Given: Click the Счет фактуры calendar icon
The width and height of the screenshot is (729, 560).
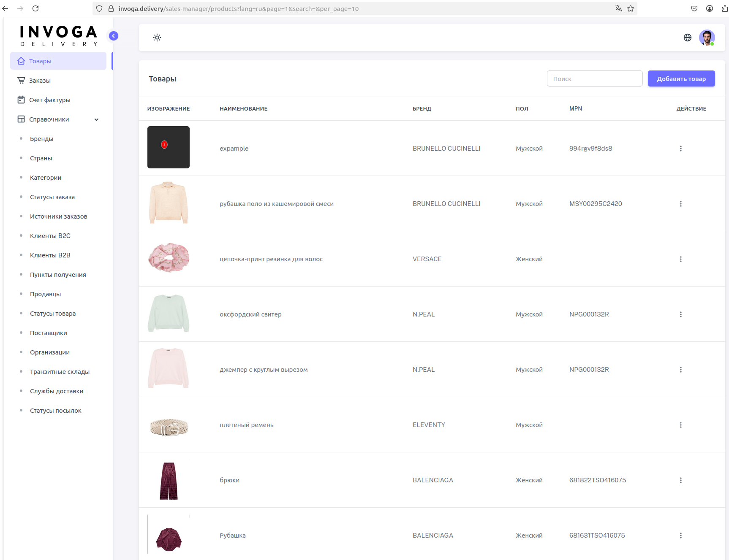Looking at the screenshot, I should 21,100.
